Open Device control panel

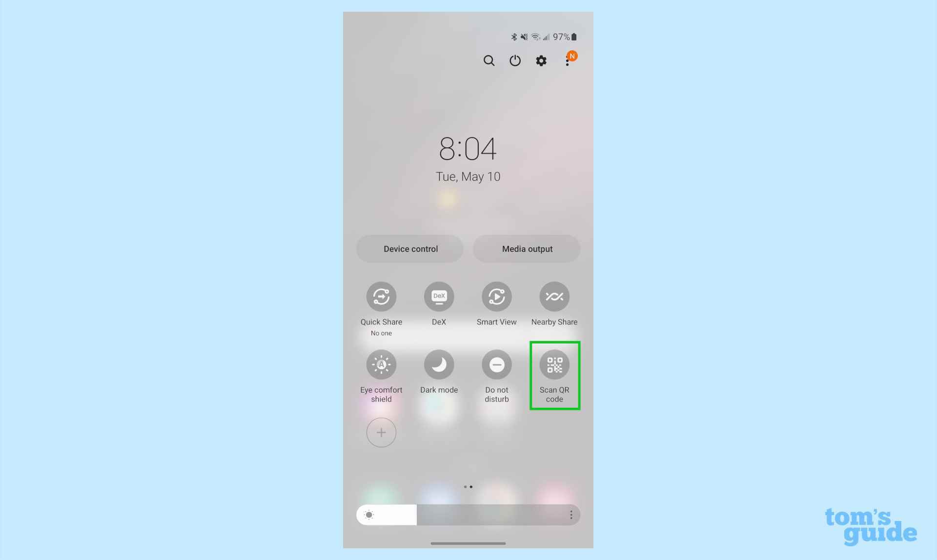coord(409,249)
